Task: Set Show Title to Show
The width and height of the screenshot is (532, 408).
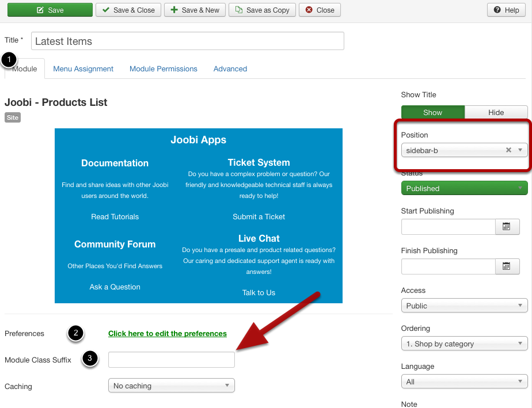Action: (432, 112)
